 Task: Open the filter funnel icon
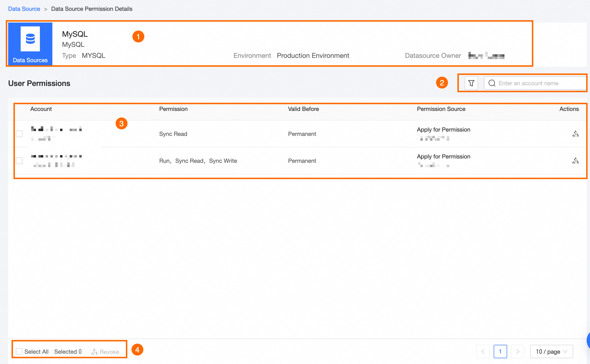click(471, 83)
